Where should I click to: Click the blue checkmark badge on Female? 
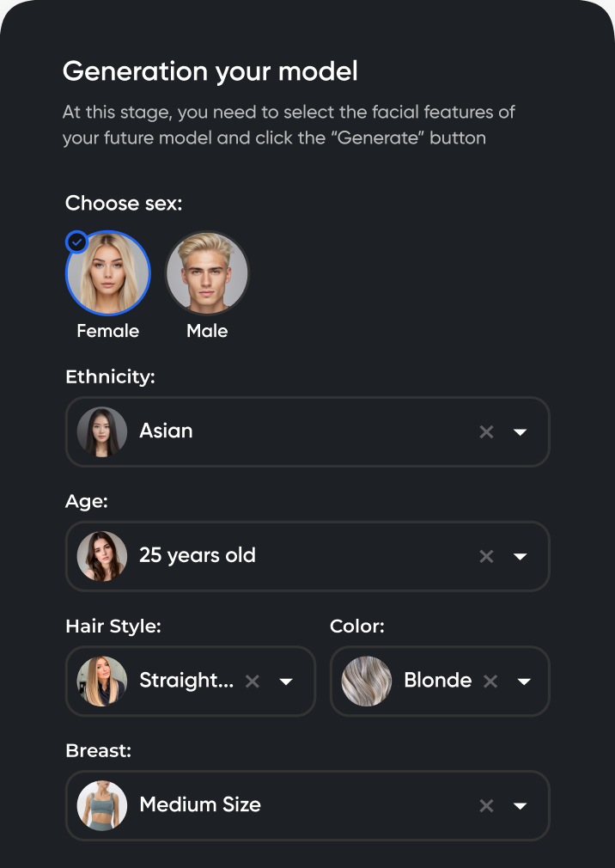(77, 242)
